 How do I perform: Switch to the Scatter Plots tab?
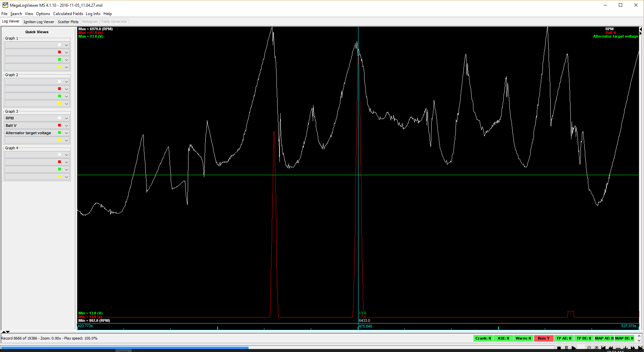[68, 22]
